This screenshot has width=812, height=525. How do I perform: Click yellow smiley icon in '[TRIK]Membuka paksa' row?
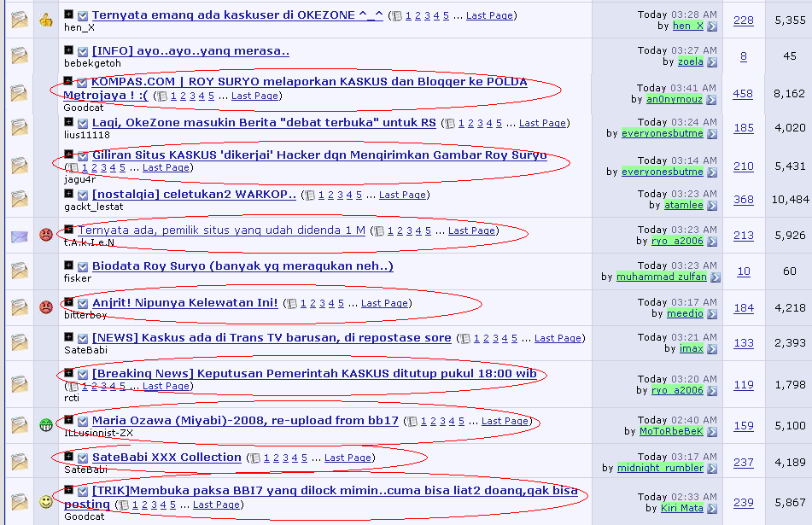click(46, 502)
